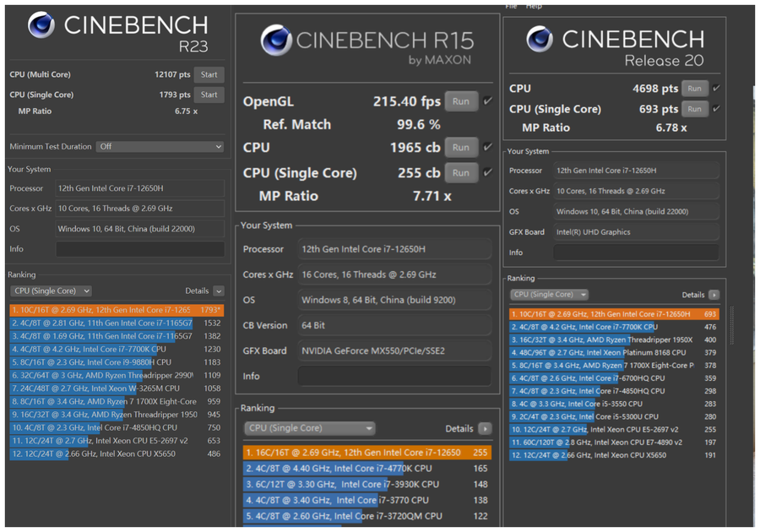
Task: Click the R20 ranking Details arrow icon
Action: click(714, 295)
